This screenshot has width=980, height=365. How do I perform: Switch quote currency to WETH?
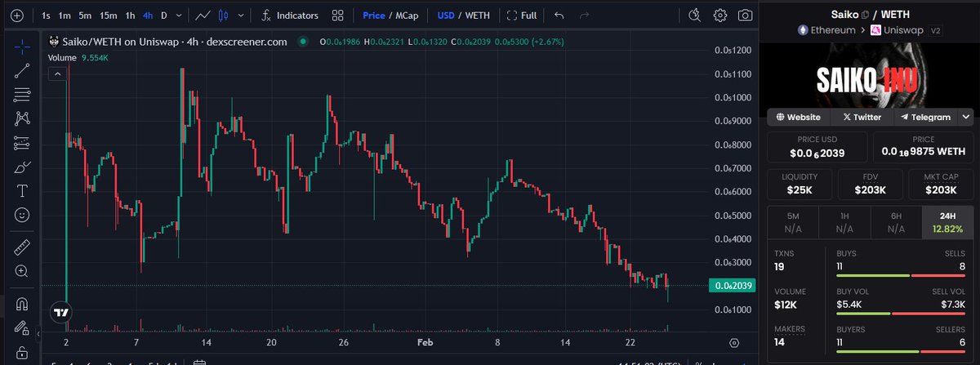[478, 15]
